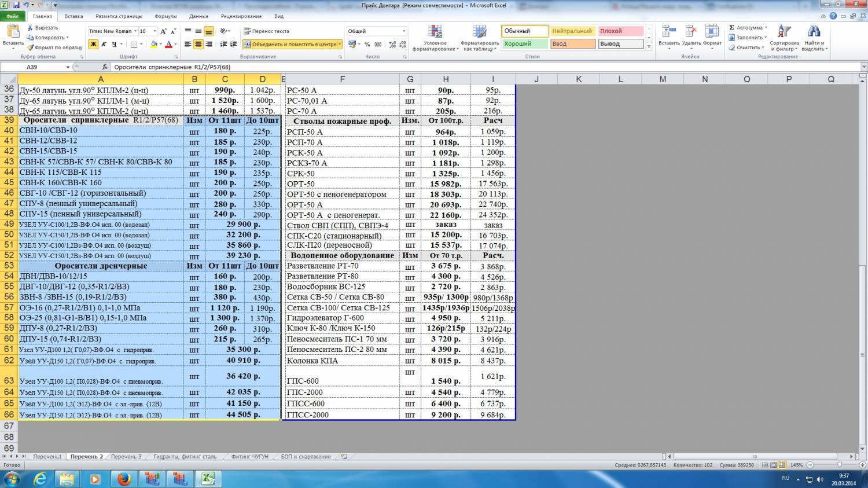
Task: Switch to the 'Формулы' ribbon tab
Action: pos(166,17)
